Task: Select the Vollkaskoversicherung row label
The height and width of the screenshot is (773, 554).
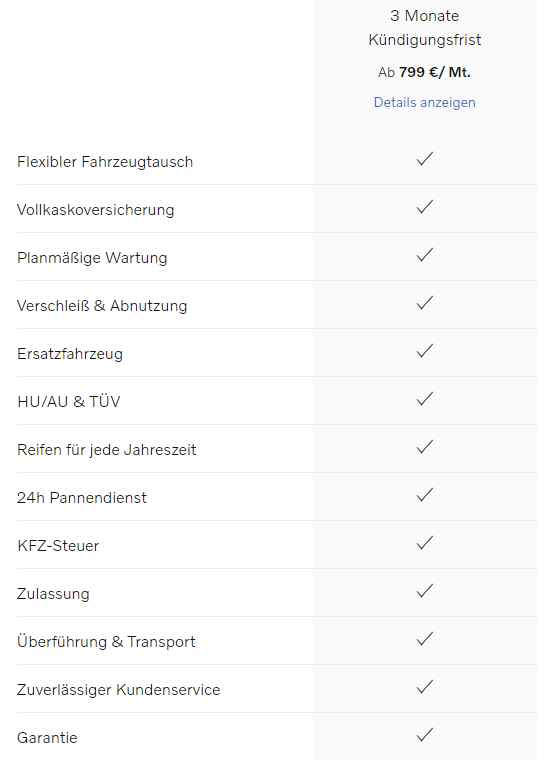Action: [96, 210]
